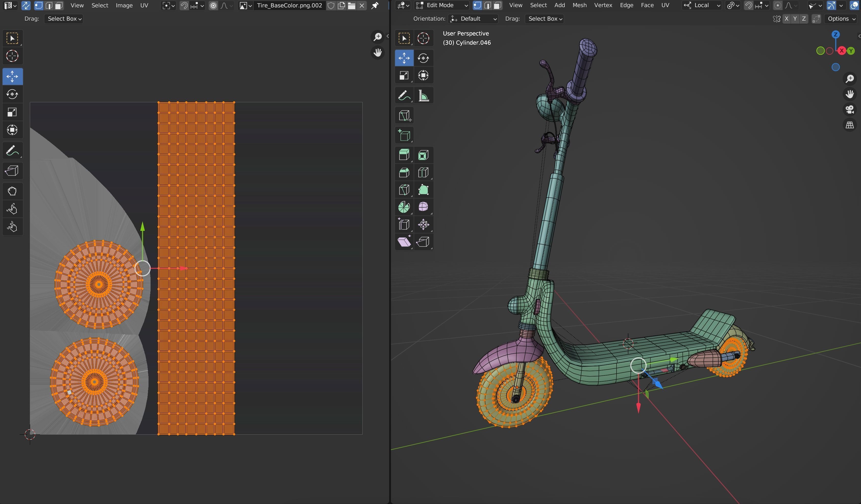The image size is (861, 504).
Task: Enable face select mode in 3D viewport
Action: coord(497,5)
